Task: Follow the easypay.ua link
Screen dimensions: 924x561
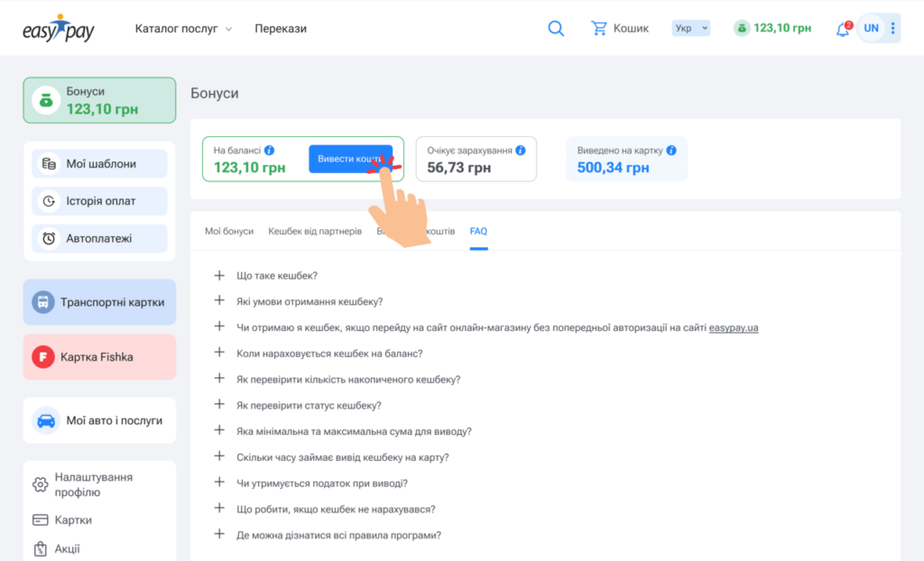Action: coord(733,327)
